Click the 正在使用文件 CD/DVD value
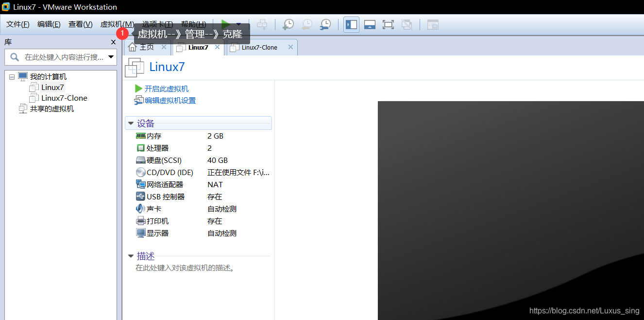644x320 pixels. click(238, 173)
